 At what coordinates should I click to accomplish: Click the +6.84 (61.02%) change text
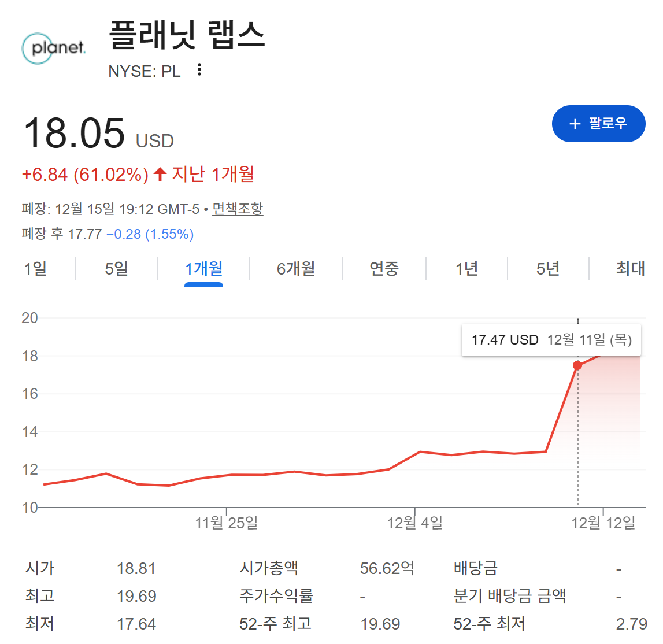tap(85, 175)
